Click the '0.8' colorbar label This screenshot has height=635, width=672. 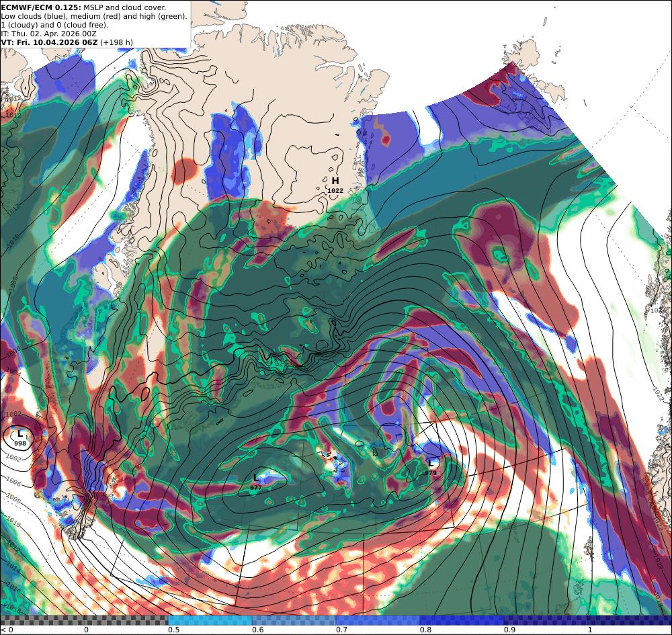coord(425,630)
